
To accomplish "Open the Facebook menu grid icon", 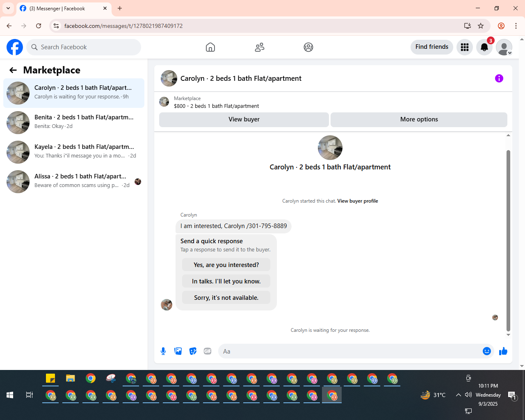I will [465, 47].
